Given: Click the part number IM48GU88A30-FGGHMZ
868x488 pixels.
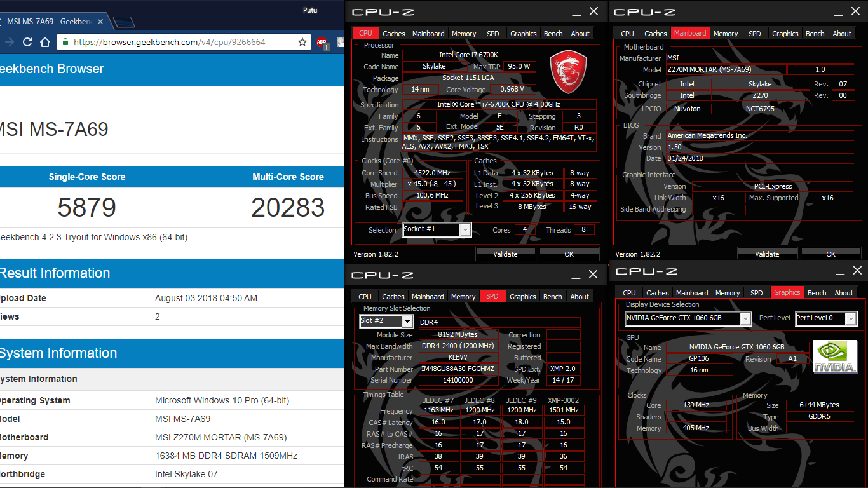Looking at the screenshot, I should click(x=458, y=369).
